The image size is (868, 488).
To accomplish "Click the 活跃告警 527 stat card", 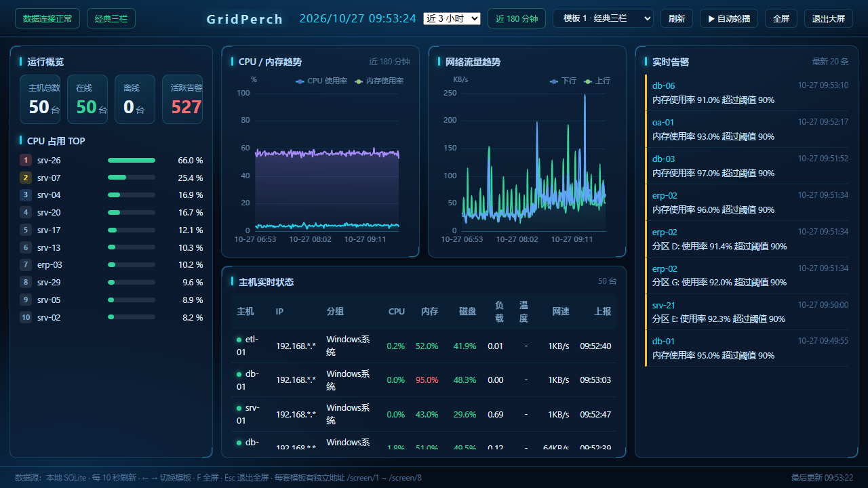I will click(x=182, y=99).
